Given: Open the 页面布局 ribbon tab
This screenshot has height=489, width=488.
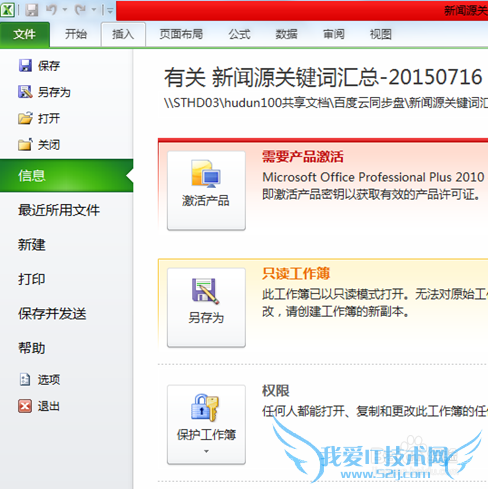Looking at the screenshot, I should pyautogui.click(x=181, y=34).
